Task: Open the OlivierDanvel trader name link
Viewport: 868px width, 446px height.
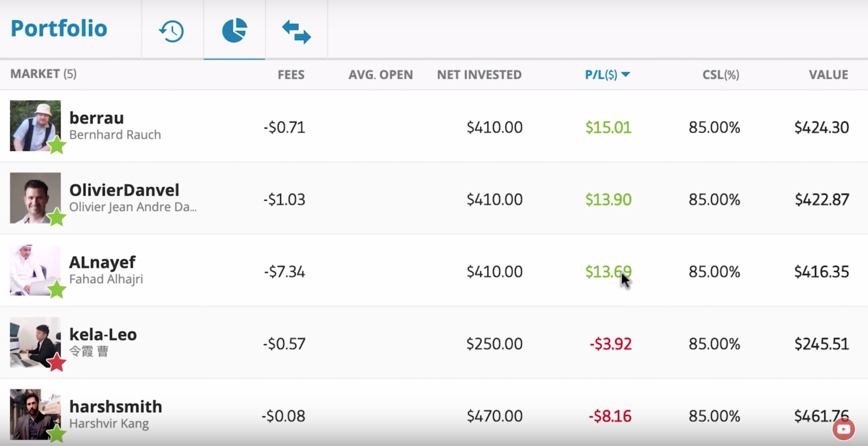Action: click(124, 190)
